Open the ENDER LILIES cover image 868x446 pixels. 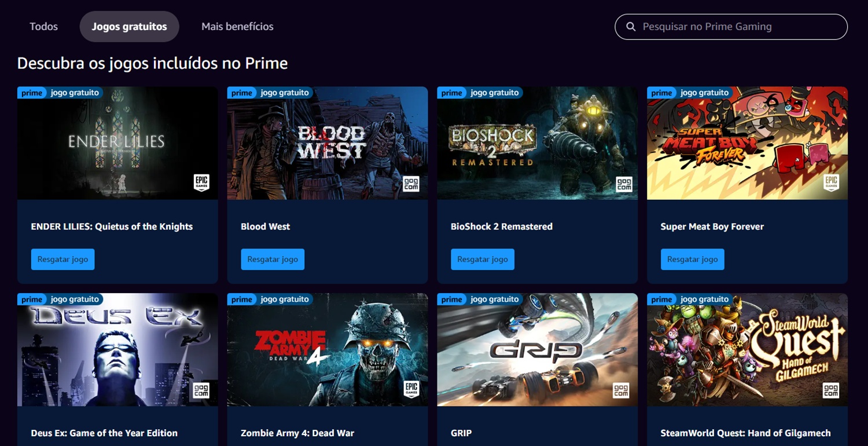point(117,143)
